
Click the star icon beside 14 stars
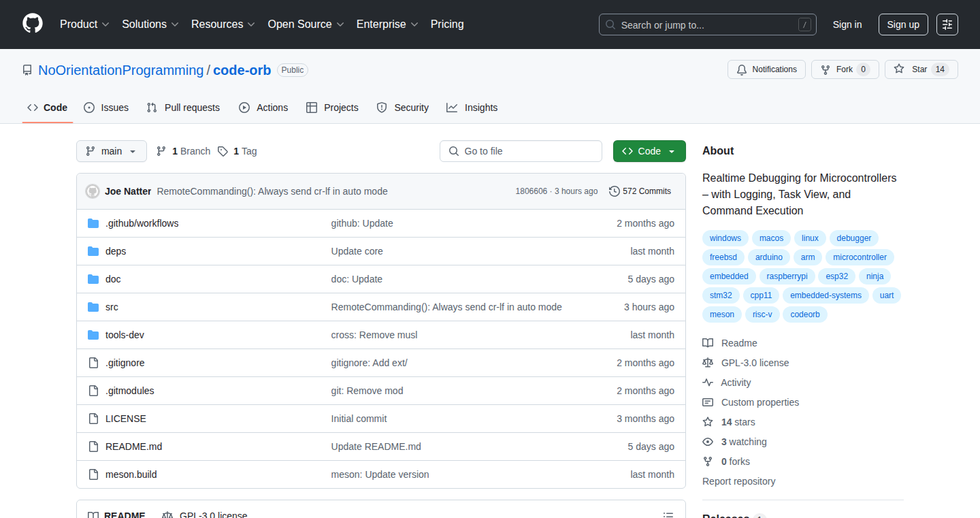708,422
